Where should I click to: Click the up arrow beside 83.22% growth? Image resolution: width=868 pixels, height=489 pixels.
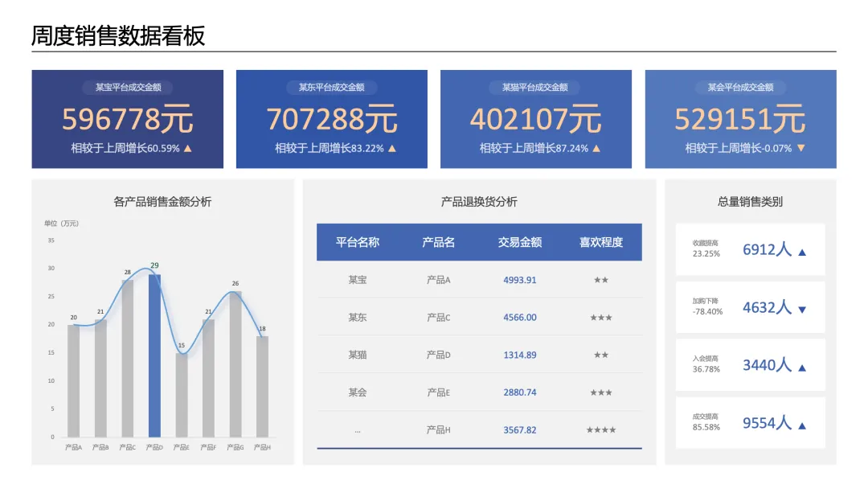pyautogui.click(x=392, y=149)
